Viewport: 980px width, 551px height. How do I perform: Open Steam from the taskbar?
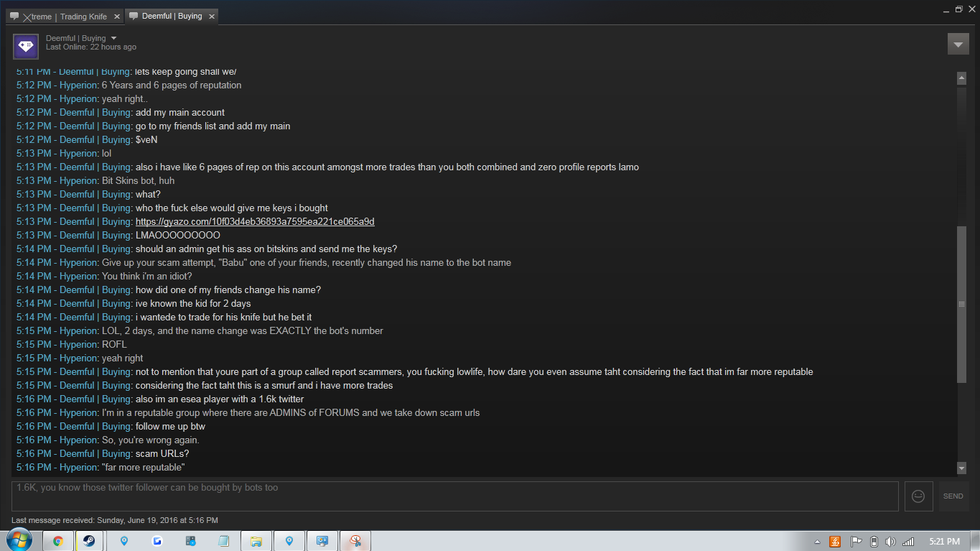point(88,541)
